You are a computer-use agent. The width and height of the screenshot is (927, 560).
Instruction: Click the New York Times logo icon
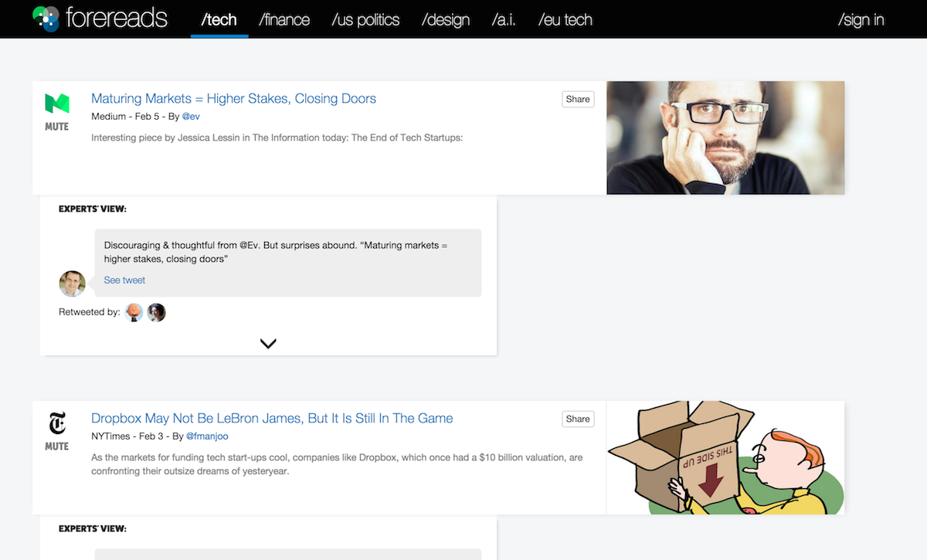point(56,423)
